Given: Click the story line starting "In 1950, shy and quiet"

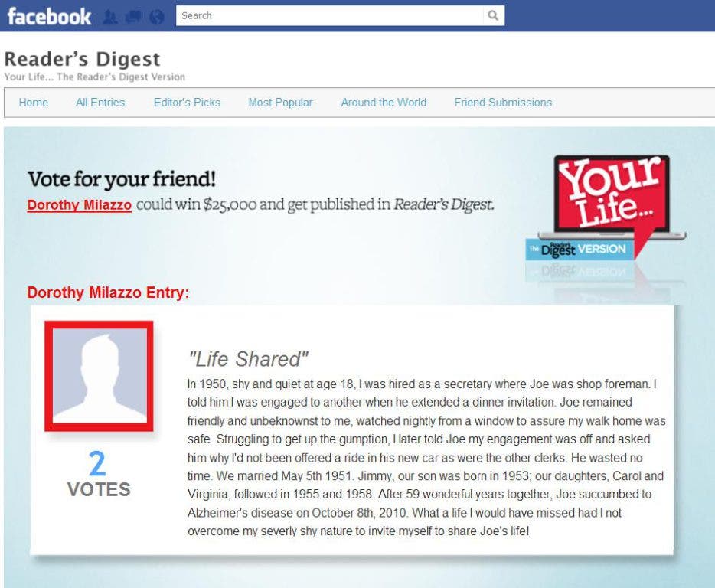Looking at the screenshot, I should point(422,384).
